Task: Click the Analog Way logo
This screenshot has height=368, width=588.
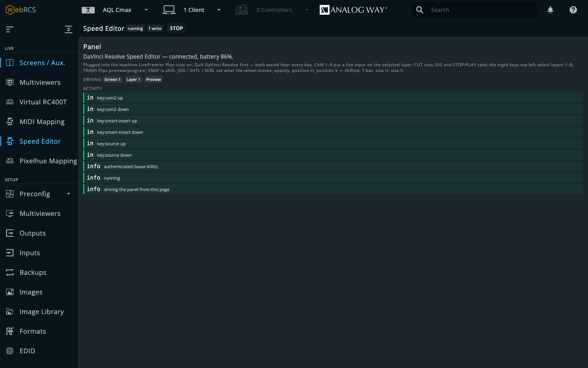Action: (353, 10)
